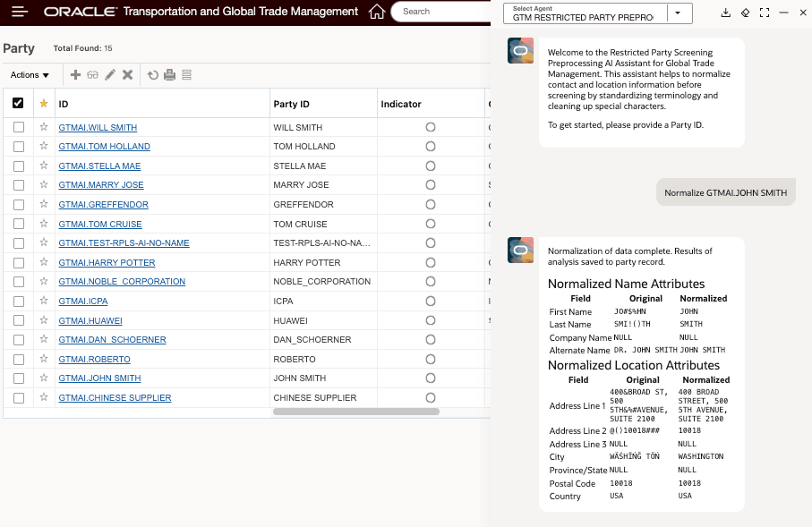This screenshot has height=527, width=812.
Task: Click the 'ROBERTO' Party ID cell
Action: 295,360
